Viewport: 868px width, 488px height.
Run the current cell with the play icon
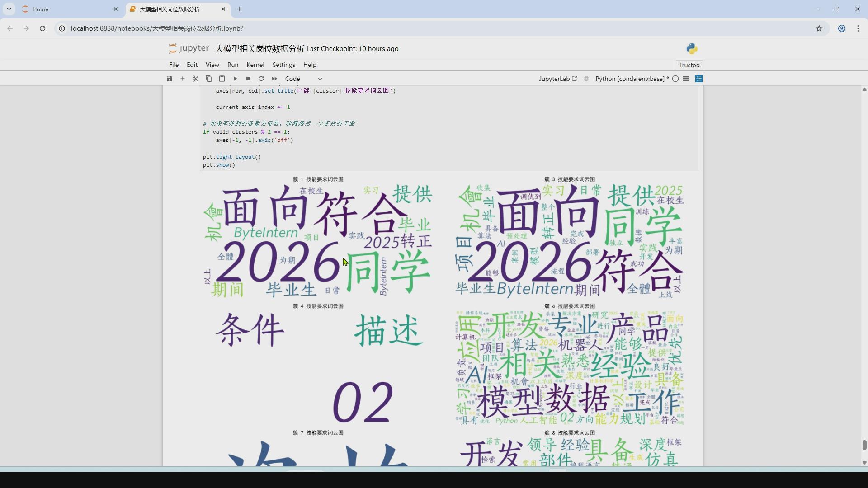coord(235,78)
